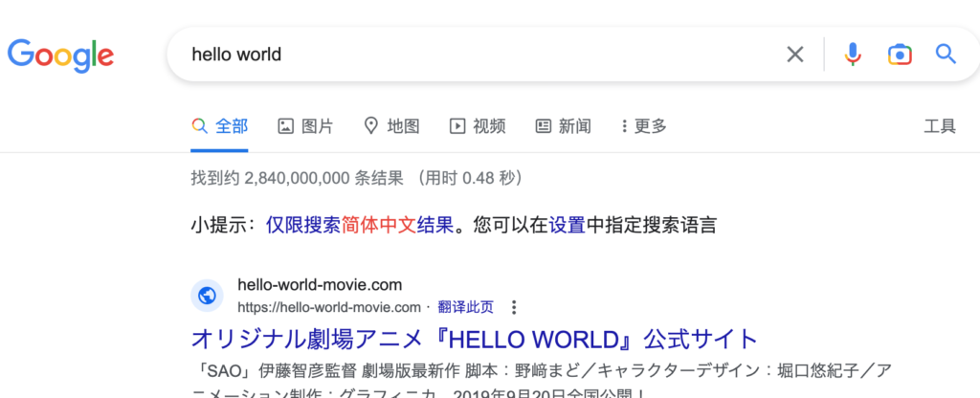Start voice search with microphone icon
980x398 pixels.
click(853, 55)
